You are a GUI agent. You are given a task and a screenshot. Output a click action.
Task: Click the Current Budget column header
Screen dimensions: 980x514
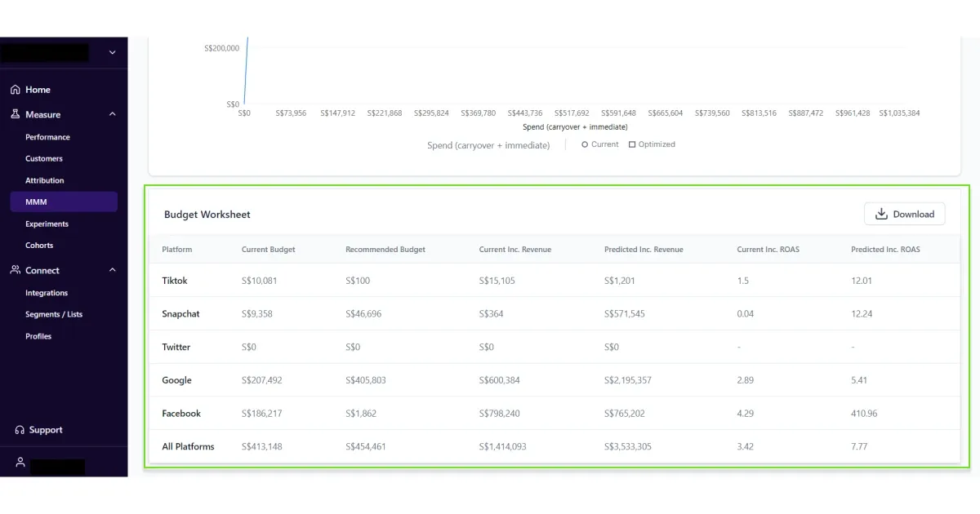click(x=269, y=250)
